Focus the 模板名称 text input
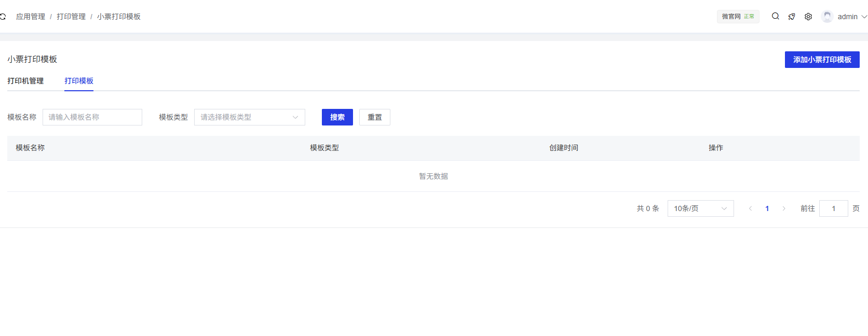This screenshot has height=336, width=868. [x=92, y=117]
